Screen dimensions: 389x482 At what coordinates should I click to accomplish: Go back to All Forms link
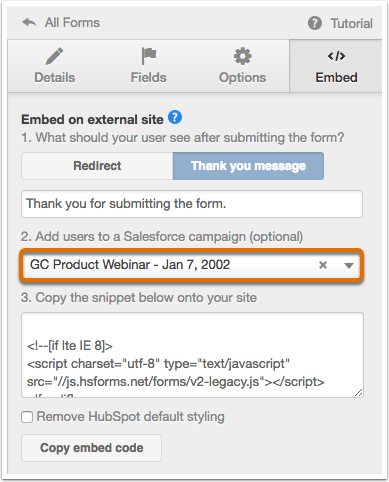[x=72, y=23]
